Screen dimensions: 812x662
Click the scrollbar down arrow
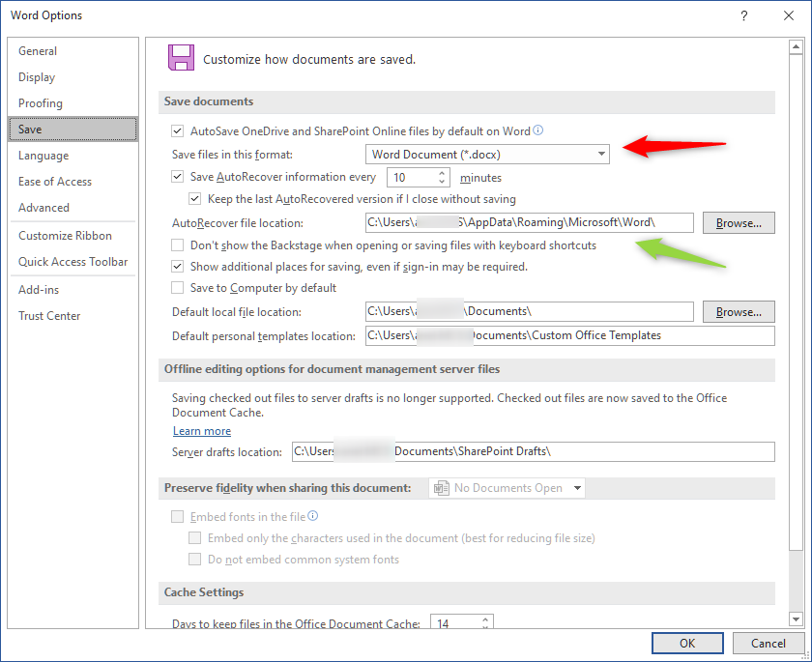click(x=796, y=619)
